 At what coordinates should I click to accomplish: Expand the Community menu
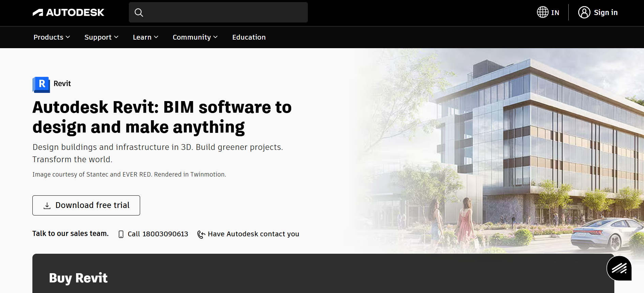(195, 37)
